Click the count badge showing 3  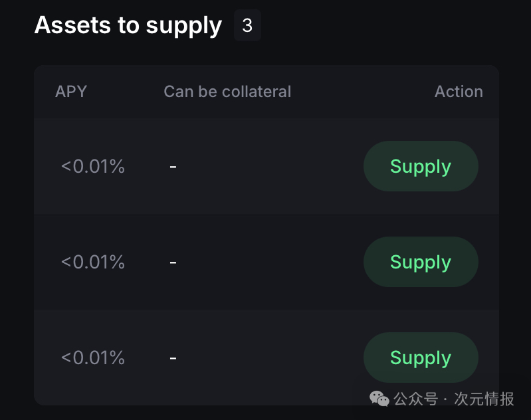247,26
